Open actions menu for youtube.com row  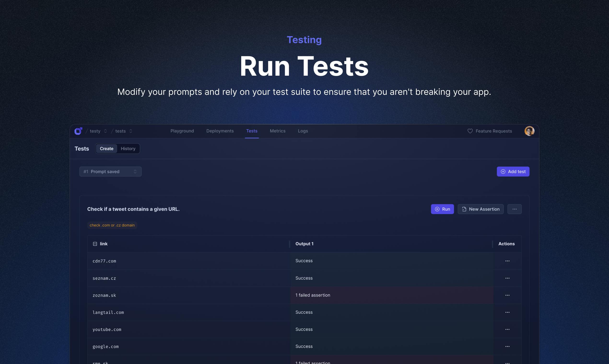507,330
